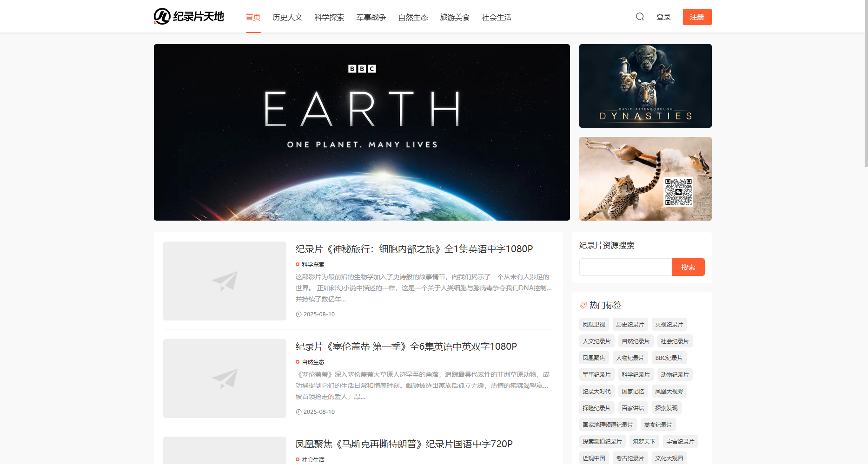Viewport: 868px width, 464px height.
Task: Select the 自然纪录片 tag
Action: coord(636,341)
